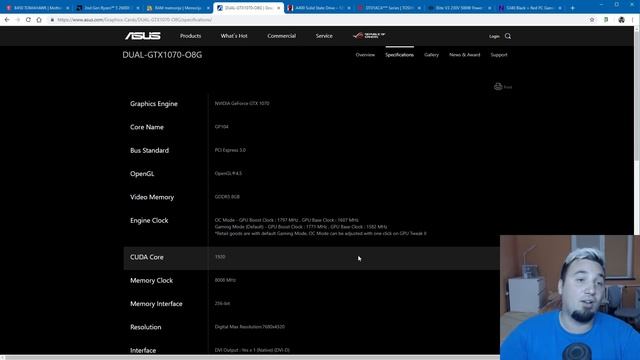The image size is (640, 360).
Task: Click the Engine Clock label
Action: coord(149,220)
